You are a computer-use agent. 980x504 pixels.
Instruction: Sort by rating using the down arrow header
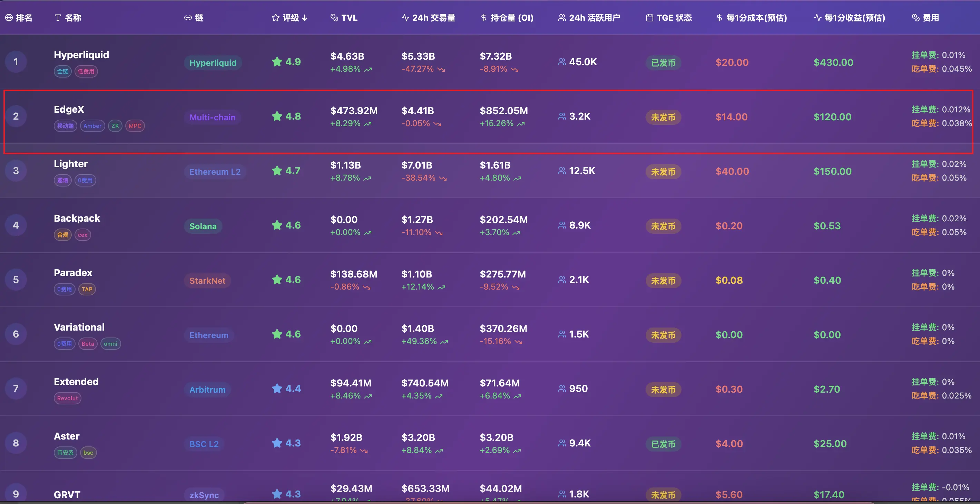click(305, 18)
